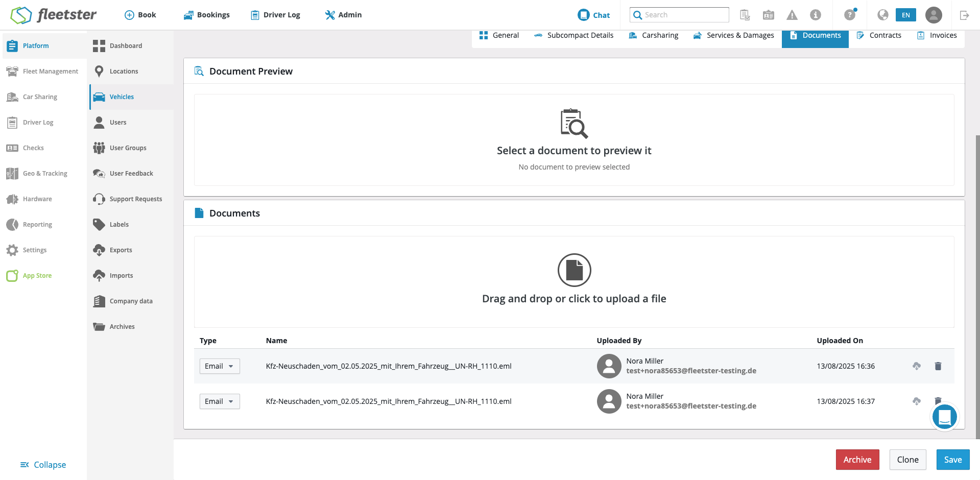The height and width of the screenshot is (480, 980).
Task: Open the Bookings menu
Action: click(207, 15)
